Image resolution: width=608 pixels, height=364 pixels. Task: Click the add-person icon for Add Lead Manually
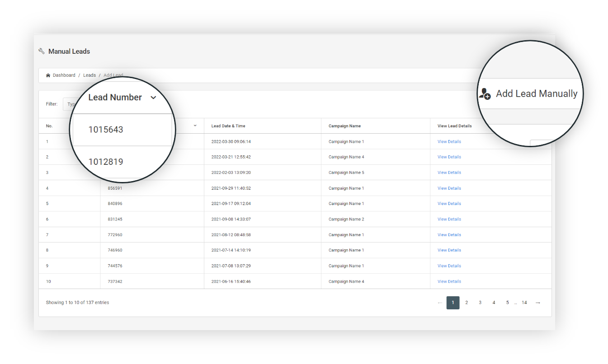pos(485,94)
